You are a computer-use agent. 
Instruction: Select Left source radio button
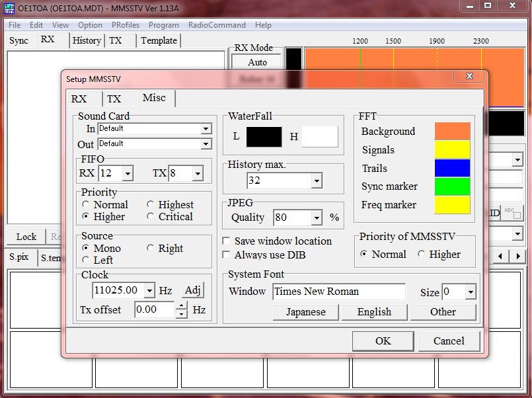click(85, 260)
